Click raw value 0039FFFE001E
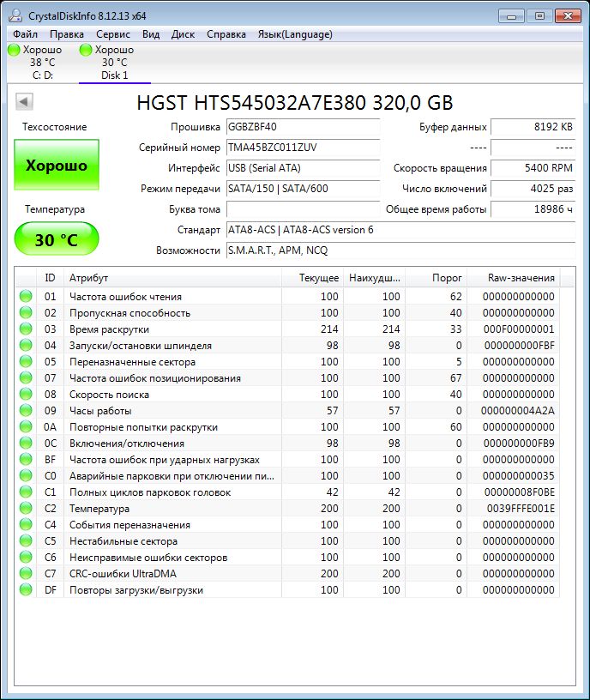 tap(521, 509)
